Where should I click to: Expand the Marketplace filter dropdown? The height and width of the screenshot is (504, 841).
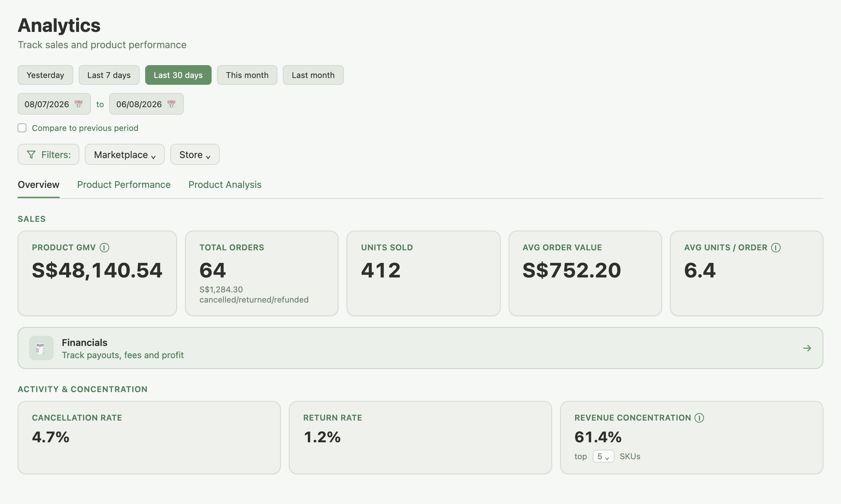(x=124, y=155)
